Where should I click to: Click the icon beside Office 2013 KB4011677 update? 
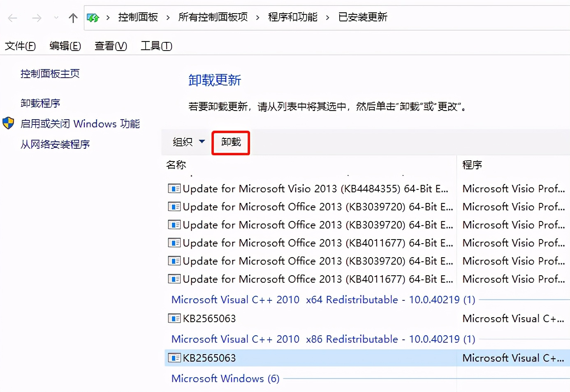click(x=174, y=243)
